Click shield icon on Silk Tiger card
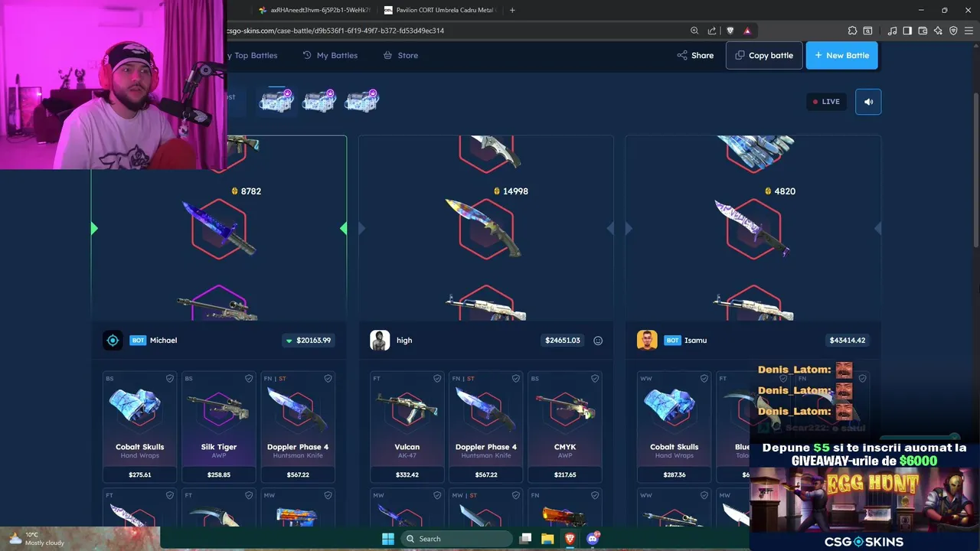 pos(249,378)
